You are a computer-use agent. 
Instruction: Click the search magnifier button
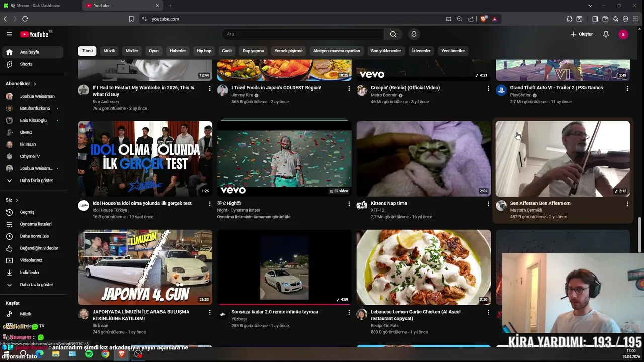point(393,34)
